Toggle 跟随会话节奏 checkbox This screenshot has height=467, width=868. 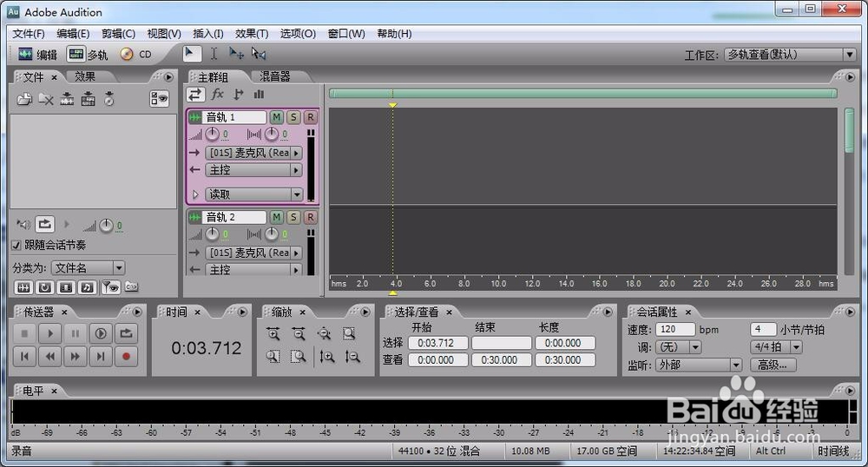[16, 245]
